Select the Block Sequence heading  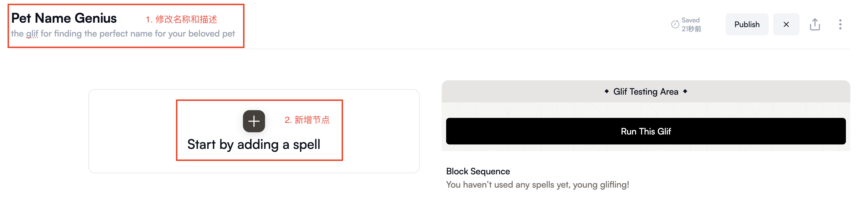click(x=478, y=171)
